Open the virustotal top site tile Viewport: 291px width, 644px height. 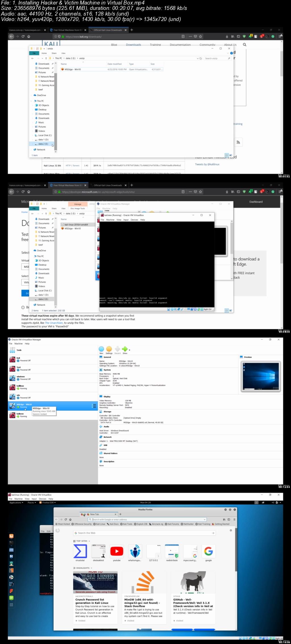click(80, 553)
